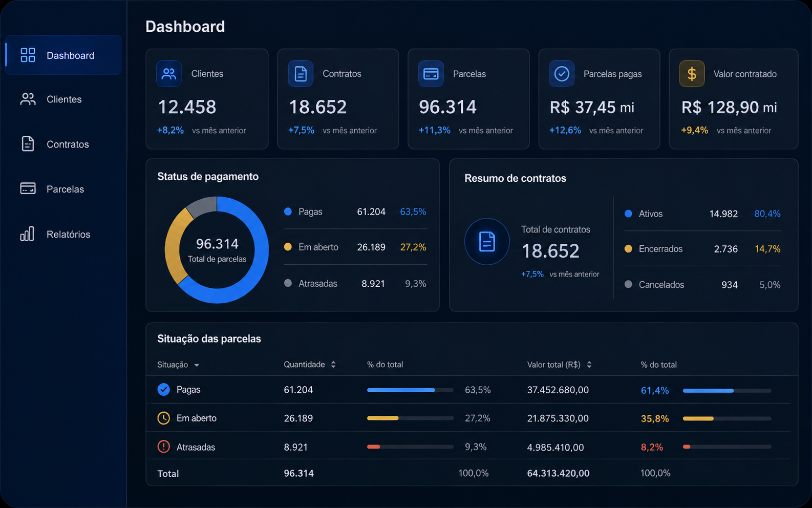
Task: Click the "Situação das parcelas" heading
Action: (x=209, y=338)
